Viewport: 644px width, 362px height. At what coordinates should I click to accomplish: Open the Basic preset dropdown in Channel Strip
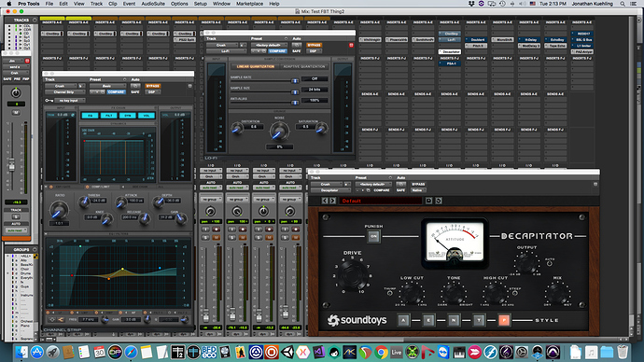(x=108, y=86)
